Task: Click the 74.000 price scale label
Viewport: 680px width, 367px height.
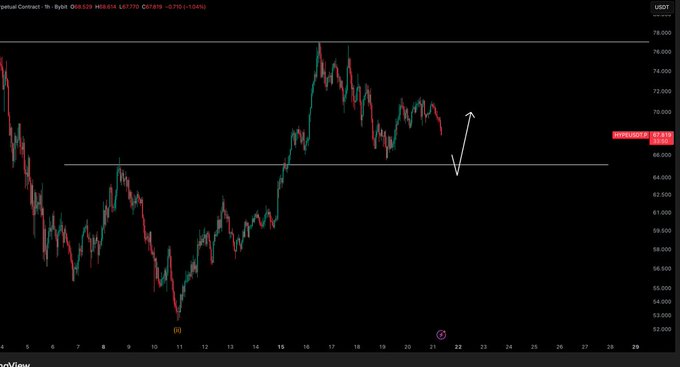Action: coord(662,71)
